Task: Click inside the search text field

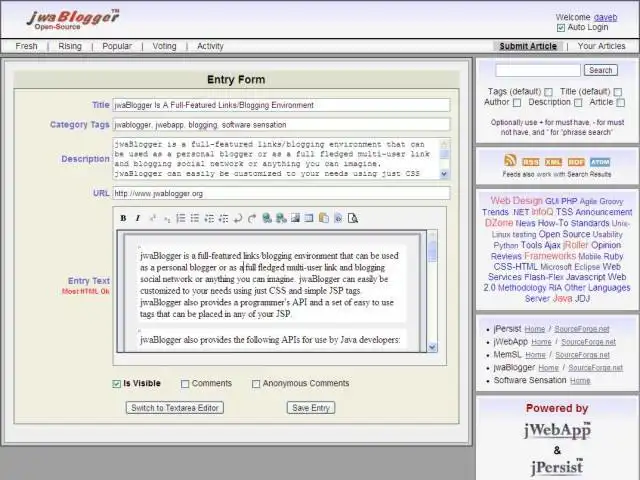Action: [x=538, y=70]
